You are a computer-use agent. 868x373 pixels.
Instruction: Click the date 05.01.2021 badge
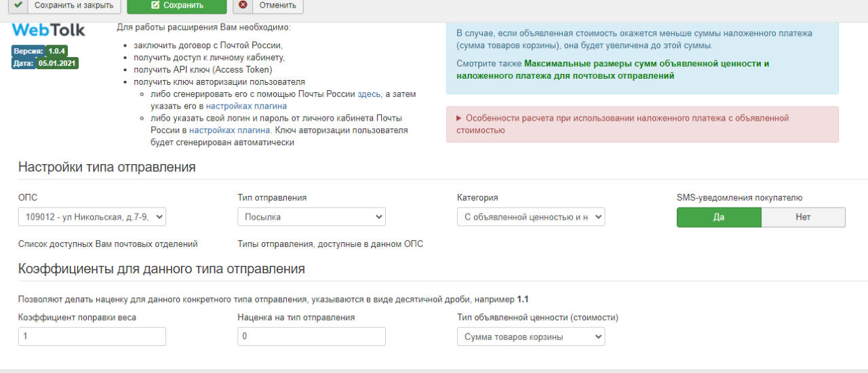[58, 63]
